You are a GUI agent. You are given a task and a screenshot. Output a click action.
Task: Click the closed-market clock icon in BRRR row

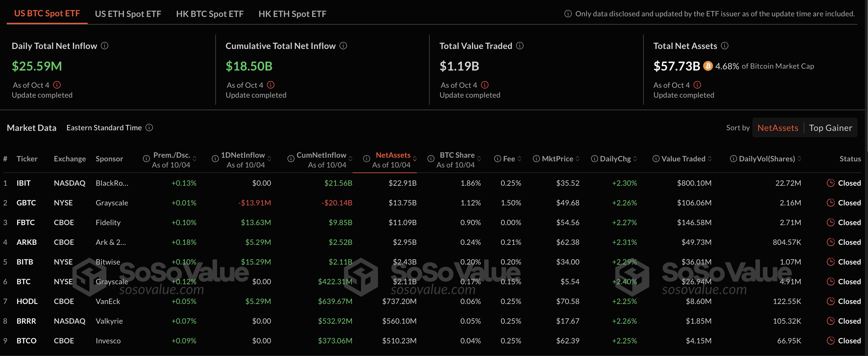tap(830, 321)
